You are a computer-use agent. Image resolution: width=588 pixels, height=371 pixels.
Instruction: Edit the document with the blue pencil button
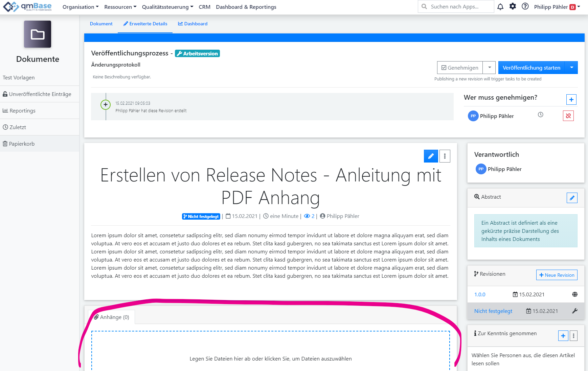tap(431, 156)
